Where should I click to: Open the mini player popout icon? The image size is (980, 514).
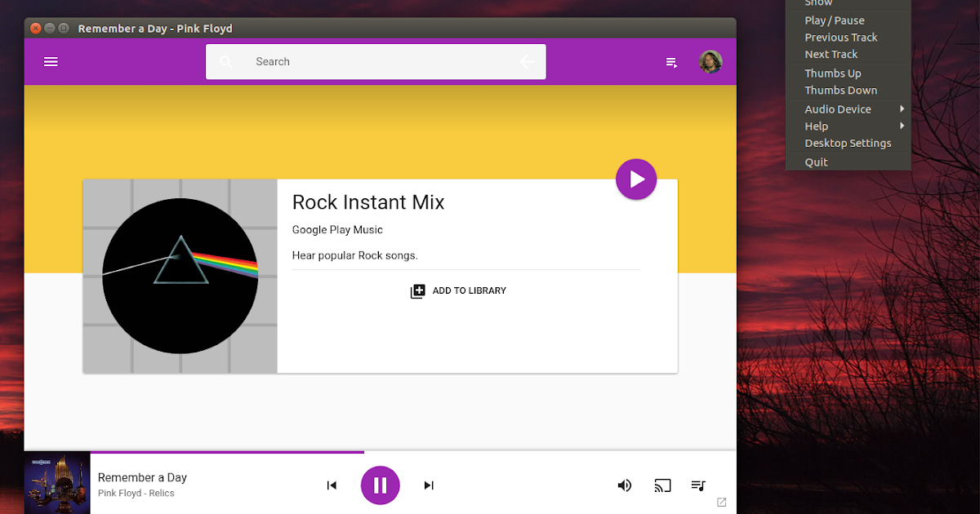(x=721, y=502)
